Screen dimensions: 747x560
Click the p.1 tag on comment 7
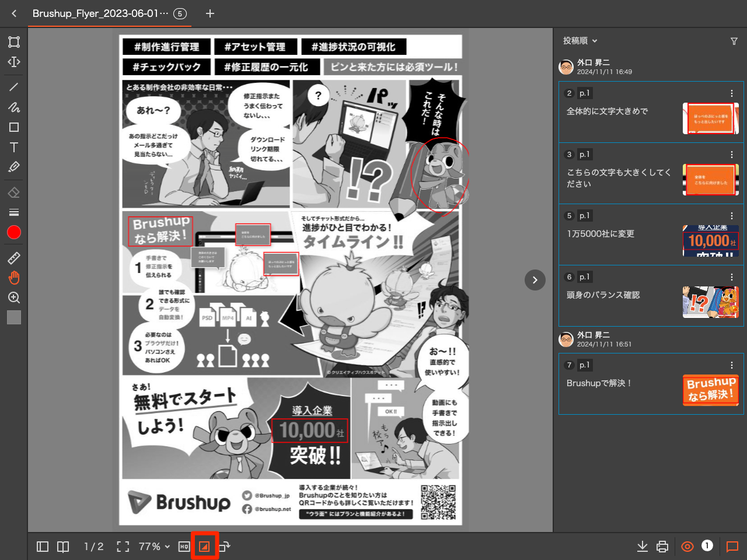pyautogui.click(x=585, y=365)
